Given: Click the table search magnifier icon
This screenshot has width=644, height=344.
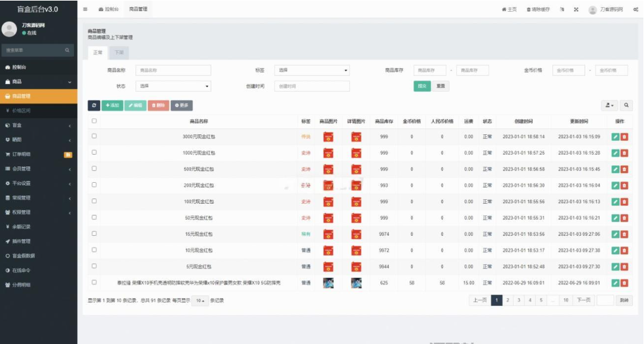Looking at the screenshot, I should click(626, 105).
